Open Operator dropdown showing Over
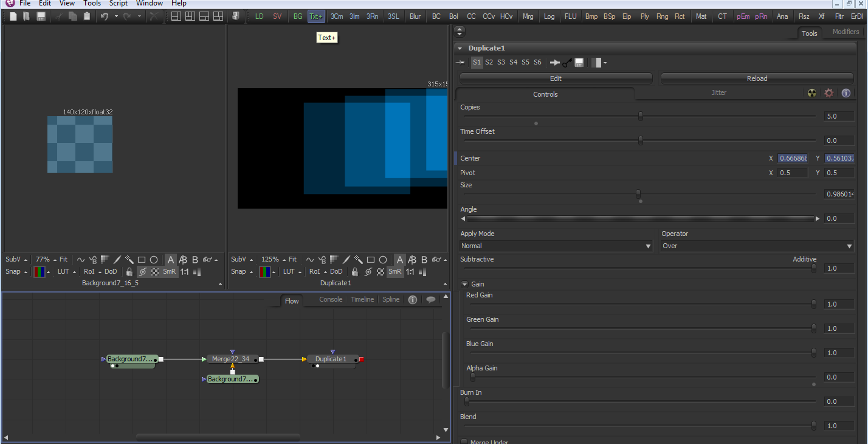This screenshot has height=444, width=868. pos(757,246)
